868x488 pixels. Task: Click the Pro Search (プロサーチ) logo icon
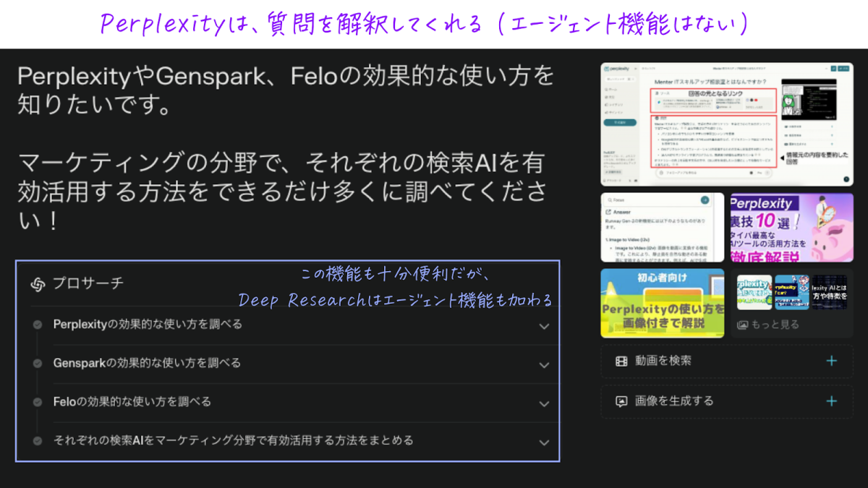38,284
